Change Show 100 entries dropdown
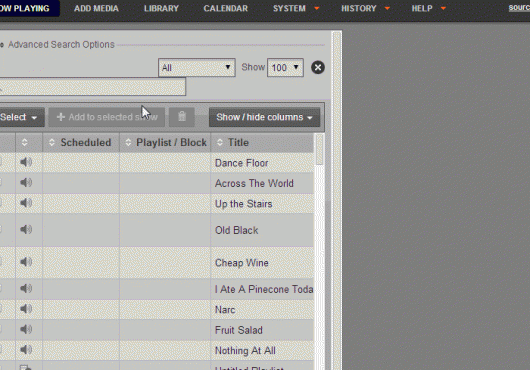 pos(285,68)
